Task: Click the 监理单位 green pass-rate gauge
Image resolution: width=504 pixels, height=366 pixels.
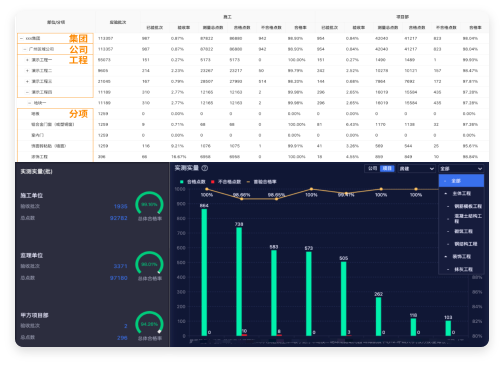Action: coord(149,263)
